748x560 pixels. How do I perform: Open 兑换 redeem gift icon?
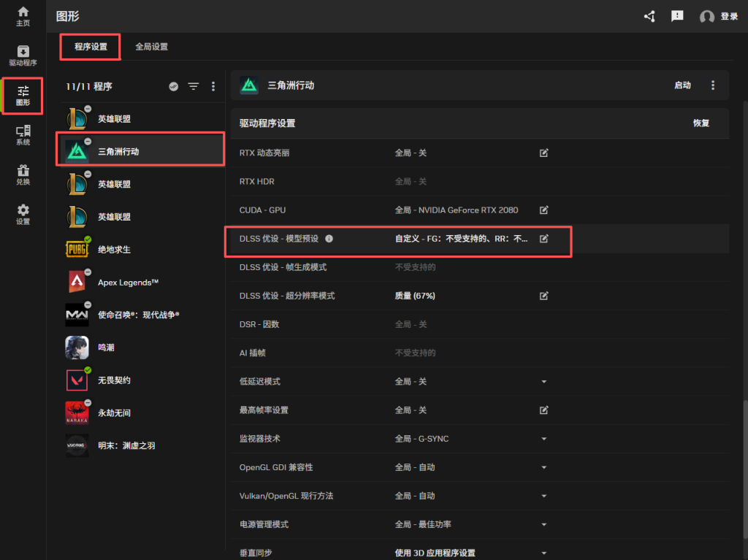23,175
